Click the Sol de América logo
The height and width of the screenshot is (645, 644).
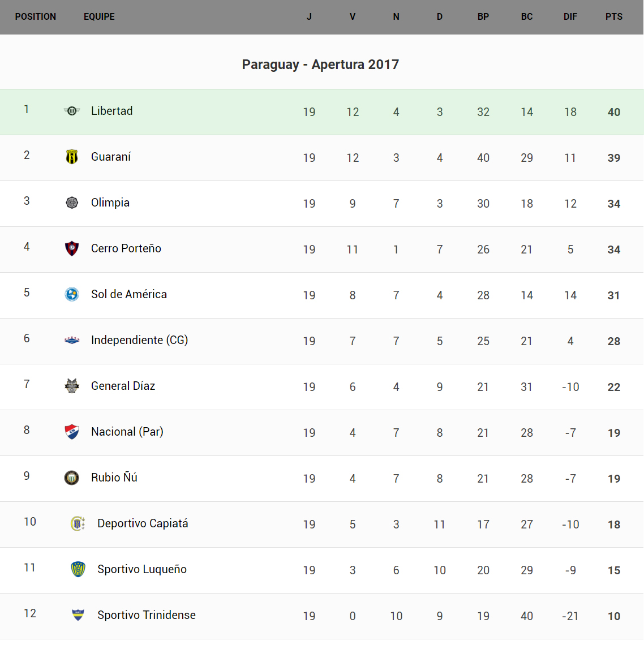click(72, 294)
